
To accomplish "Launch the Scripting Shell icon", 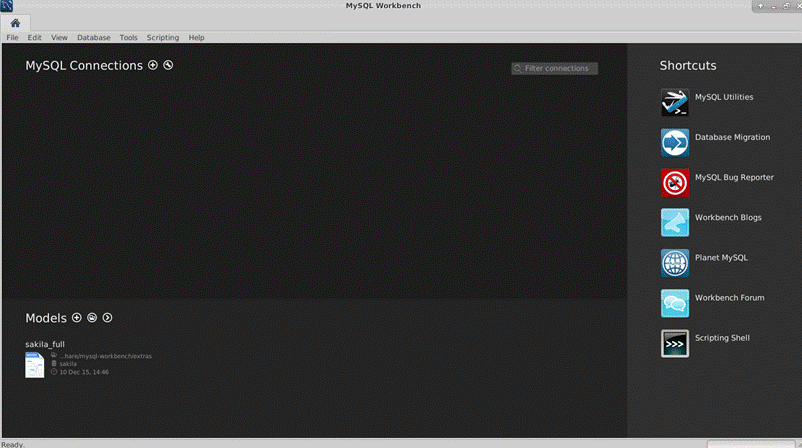I will click(675, 343).
